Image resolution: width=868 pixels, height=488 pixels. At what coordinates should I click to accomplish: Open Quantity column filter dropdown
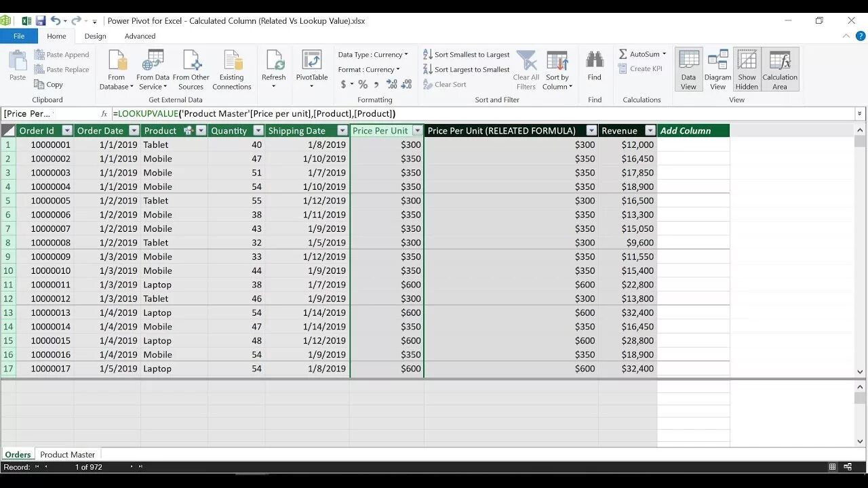[257, 131]
